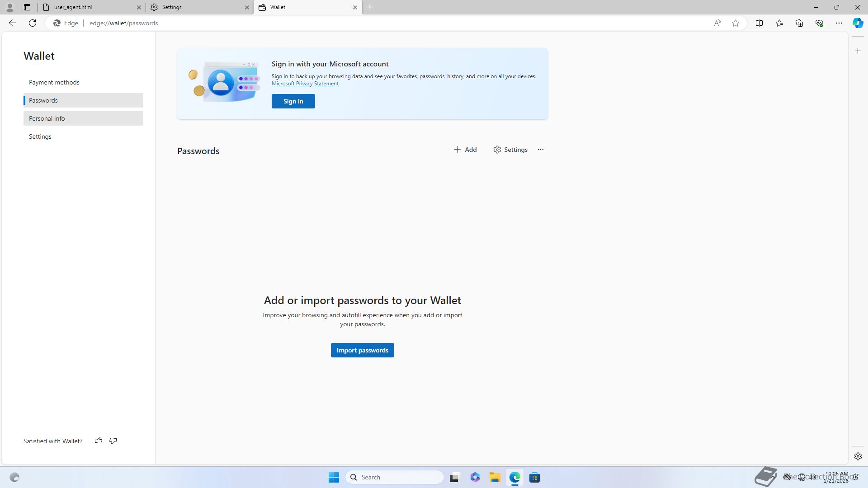The image size is (868, 488).
Task: Open Settings and more ellipsis menu
Action: coord(839,23)
